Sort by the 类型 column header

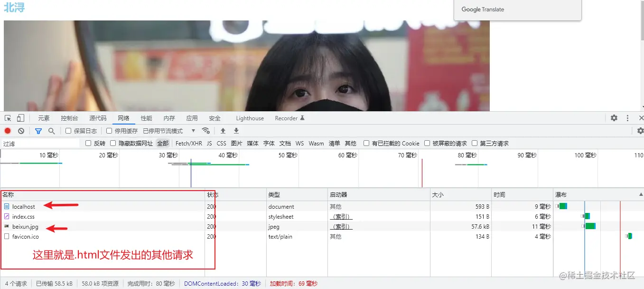coord(297,194)
